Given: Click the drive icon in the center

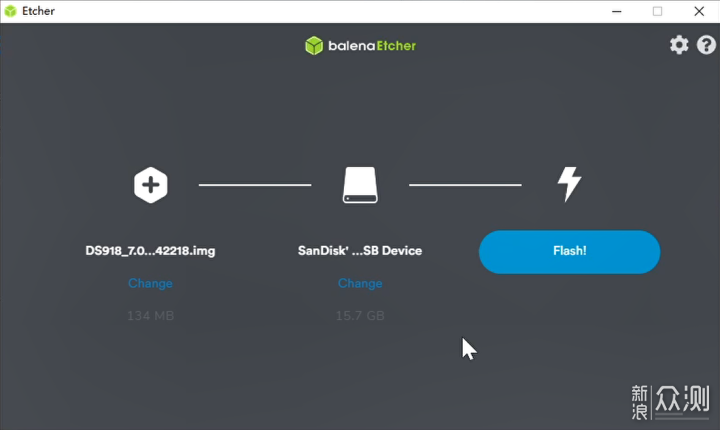Looking at the screenshot, I should (x=360, y=185).
